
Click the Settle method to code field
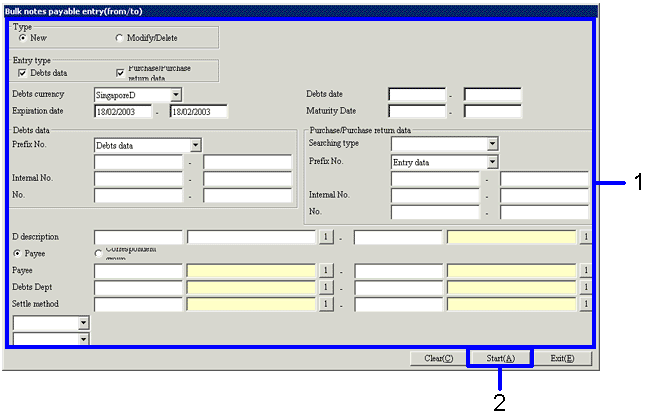[x=398, y=304]
